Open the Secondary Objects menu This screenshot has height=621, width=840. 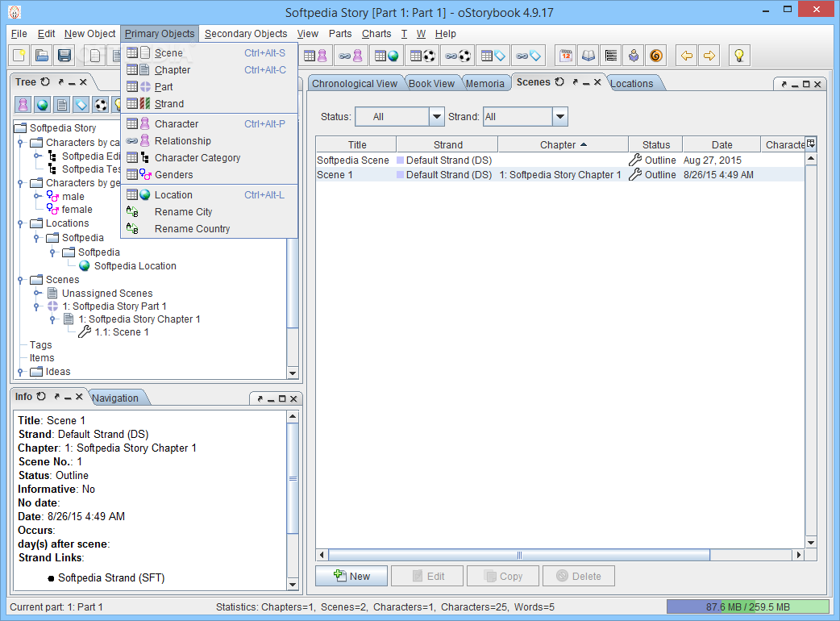click(x=246, y=33)
